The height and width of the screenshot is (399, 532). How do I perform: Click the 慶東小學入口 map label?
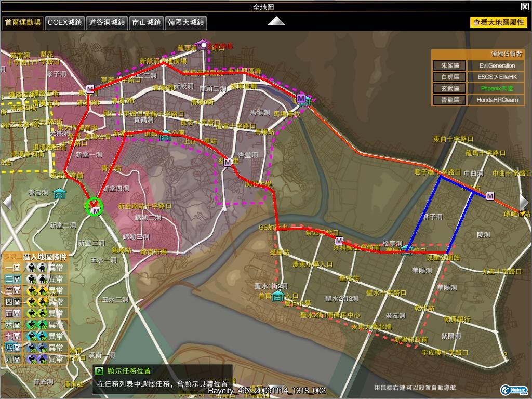tap(312, 264)
